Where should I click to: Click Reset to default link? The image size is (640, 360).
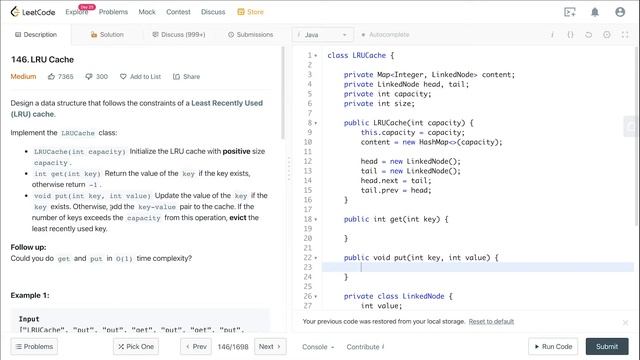491,322
